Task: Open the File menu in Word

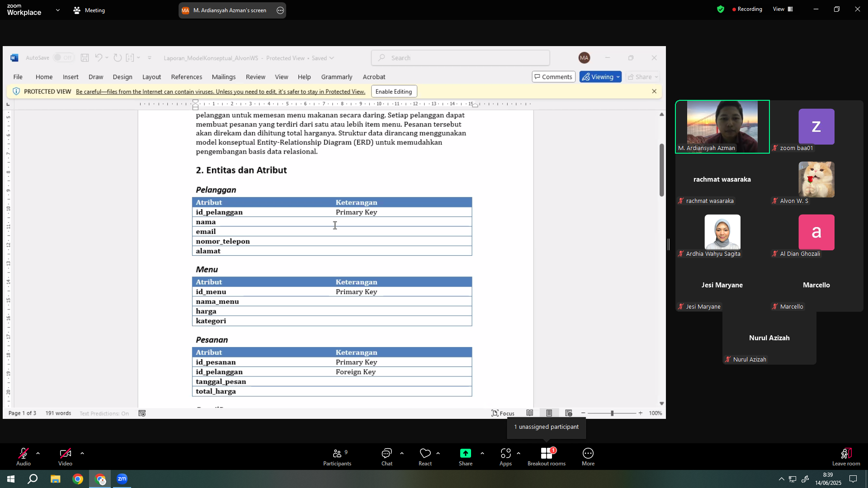Action: [x=18, y=77]
